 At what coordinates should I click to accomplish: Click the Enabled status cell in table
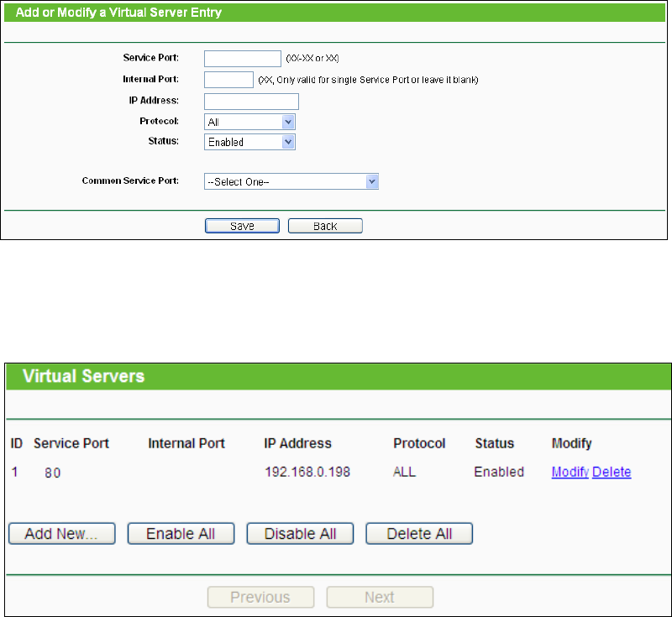coord(499,472)
